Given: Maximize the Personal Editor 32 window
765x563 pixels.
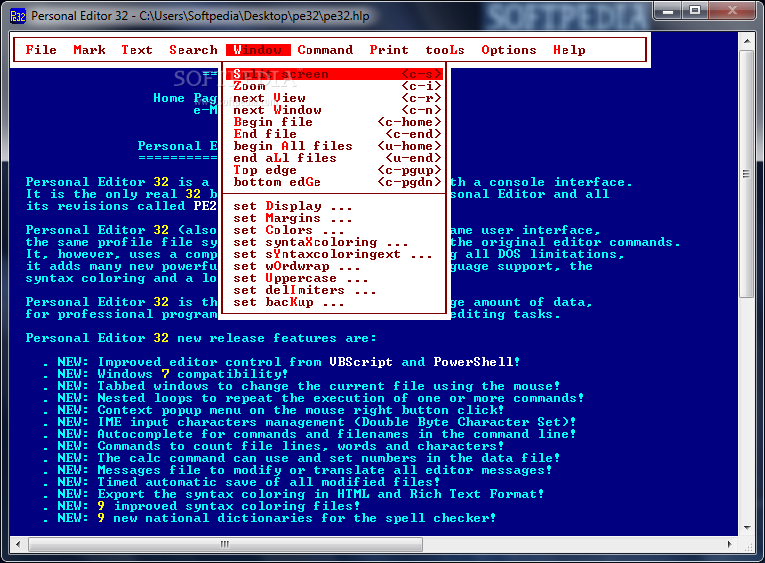Looking at the screenshot, I should click(x=695, y=10).
